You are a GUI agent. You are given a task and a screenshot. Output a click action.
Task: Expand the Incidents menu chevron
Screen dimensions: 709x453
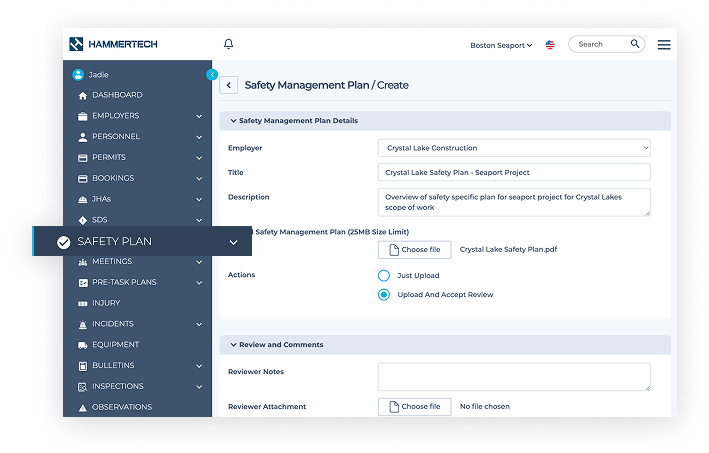point(199,324)
